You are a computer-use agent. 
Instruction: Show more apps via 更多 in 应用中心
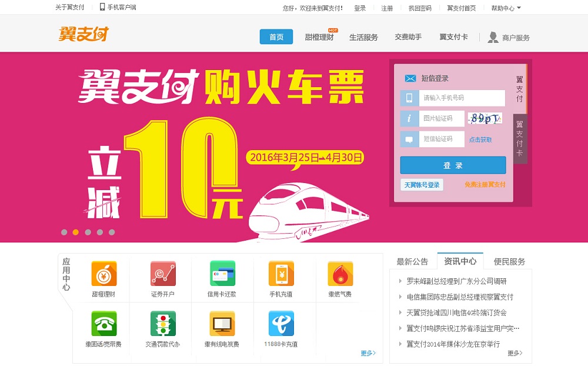[368, 353]
